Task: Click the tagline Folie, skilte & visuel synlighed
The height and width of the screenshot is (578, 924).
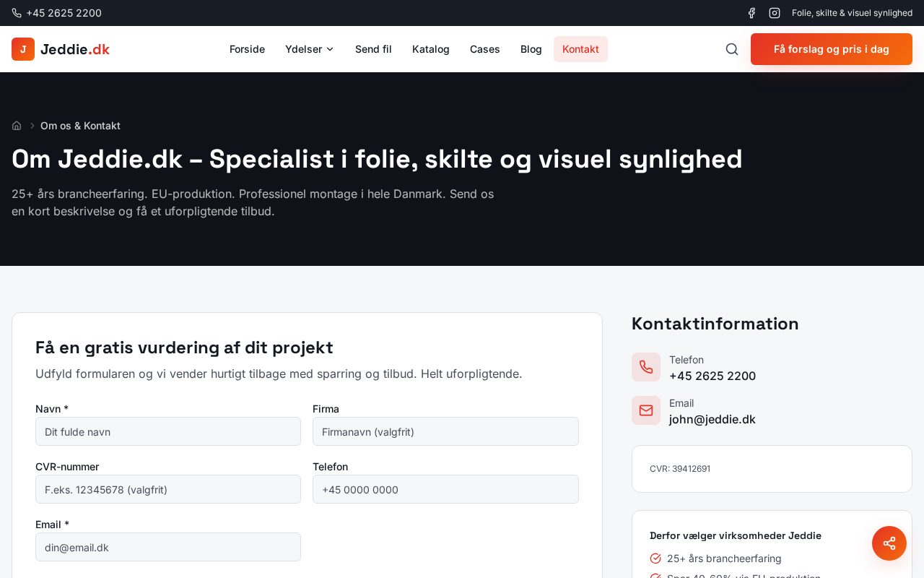Action: tap(852, 13)
